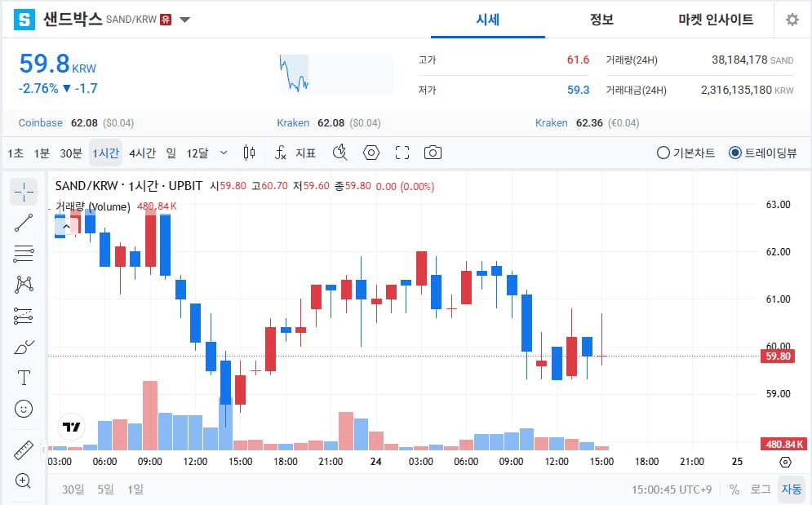Set interval to 12달
The width and height of the screenshot is (812, 505).
tap(197, 153)
